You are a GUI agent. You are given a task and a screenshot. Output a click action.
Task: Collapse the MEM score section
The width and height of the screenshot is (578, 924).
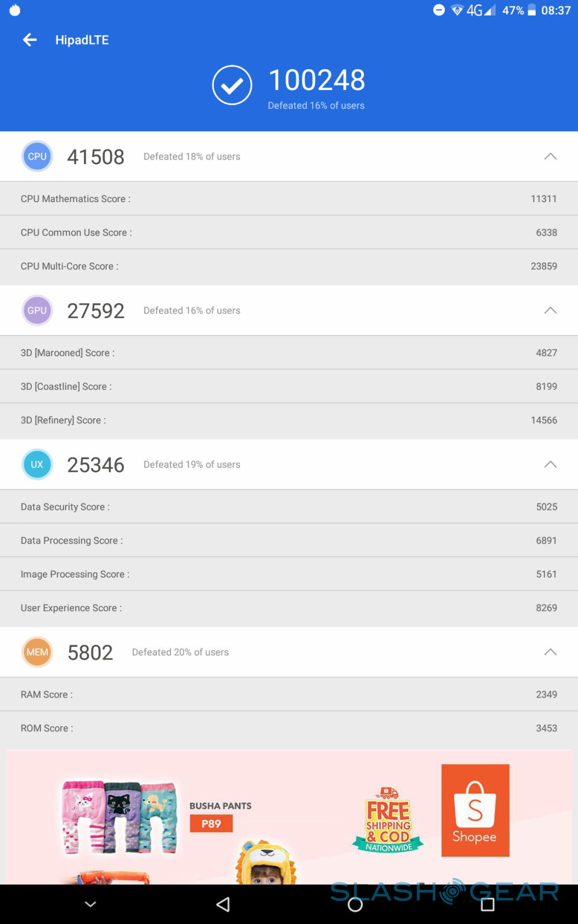pyautogui.click(x=550, y=652)
